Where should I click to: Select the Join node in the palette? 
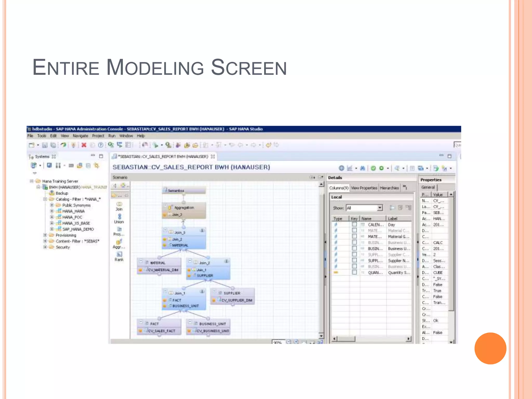119,206
